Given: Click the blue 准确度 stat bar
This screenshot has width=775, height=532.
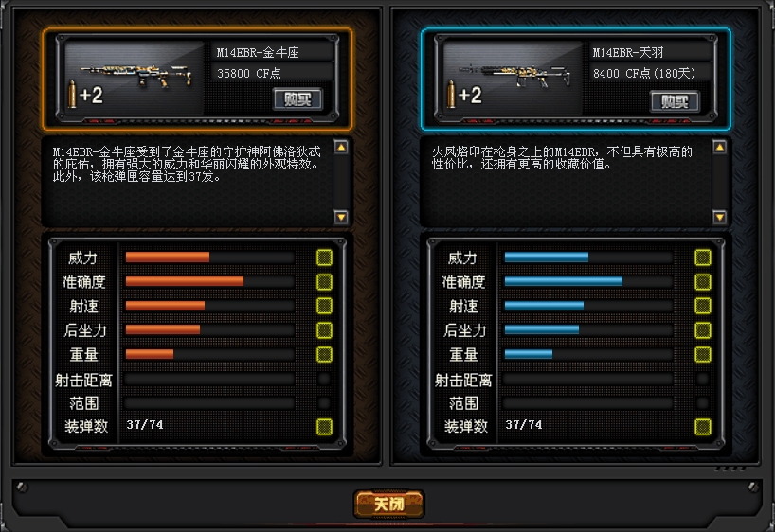Looking at the screenshot, I should pos(564,281).
